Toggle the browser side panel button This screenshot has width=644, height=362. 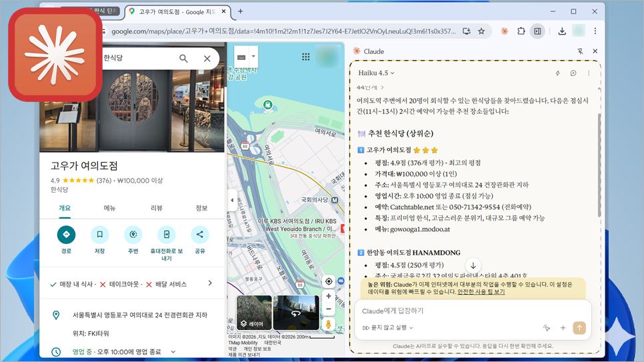pos(537,31)
